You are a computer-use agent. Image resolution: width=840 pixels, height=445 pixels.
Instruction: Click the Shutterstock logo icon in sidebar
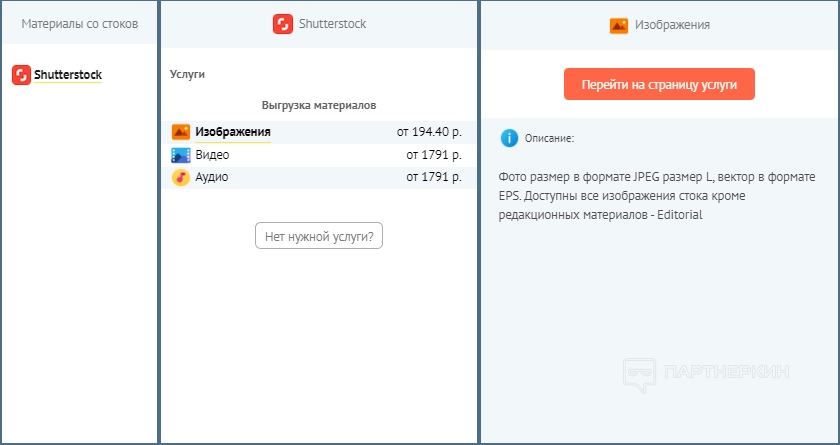click(x=21, y=75)
